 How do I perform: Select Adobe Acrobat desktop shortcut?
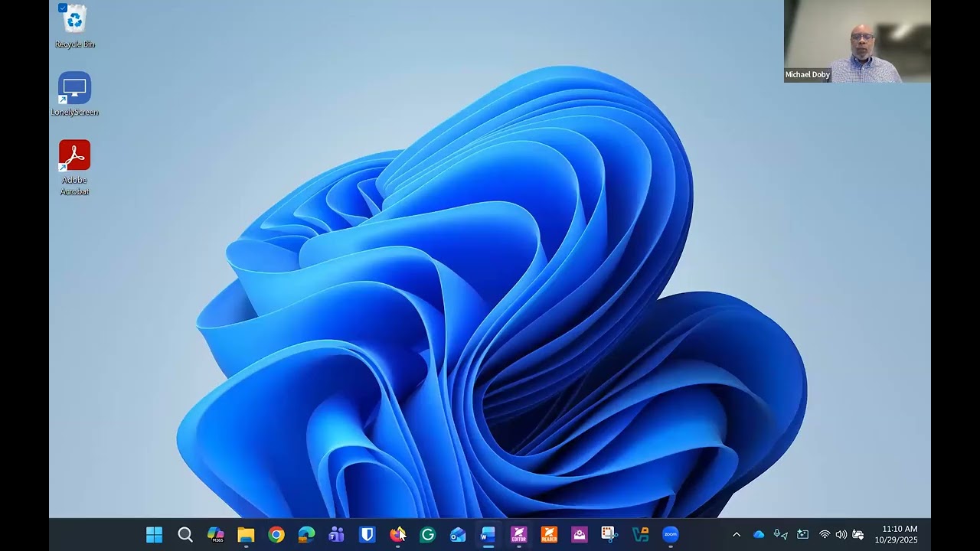(x=74, y=168)
